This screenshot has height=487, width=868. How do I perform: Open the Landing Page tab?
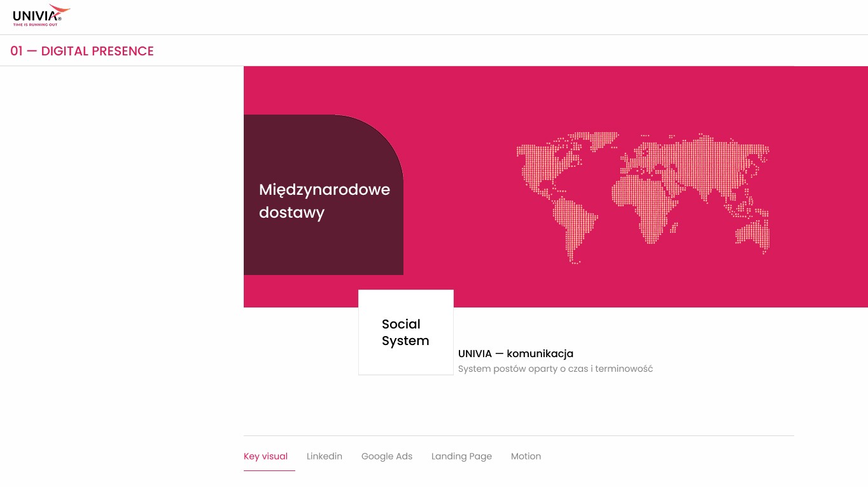click(x=461, y=456)
